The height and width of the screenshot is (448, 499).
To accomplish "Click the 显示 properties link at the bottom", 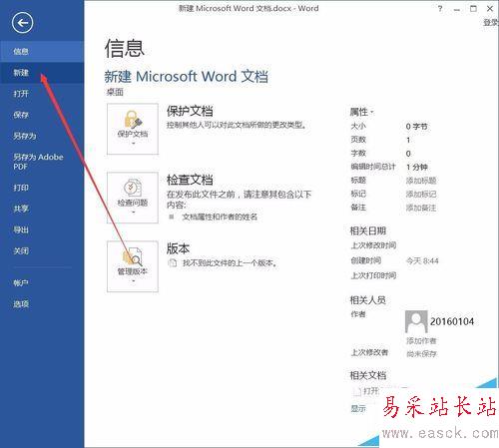I will click(358, 408).
